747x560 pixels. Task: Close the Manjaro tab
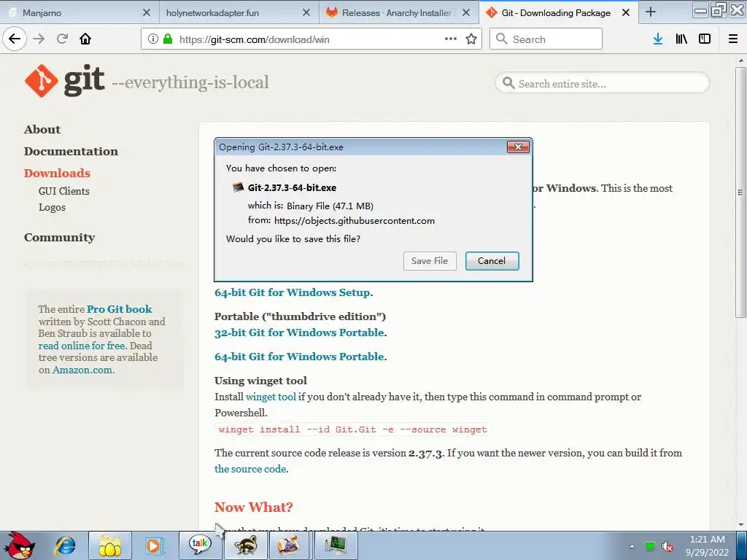tap(147, 13)
